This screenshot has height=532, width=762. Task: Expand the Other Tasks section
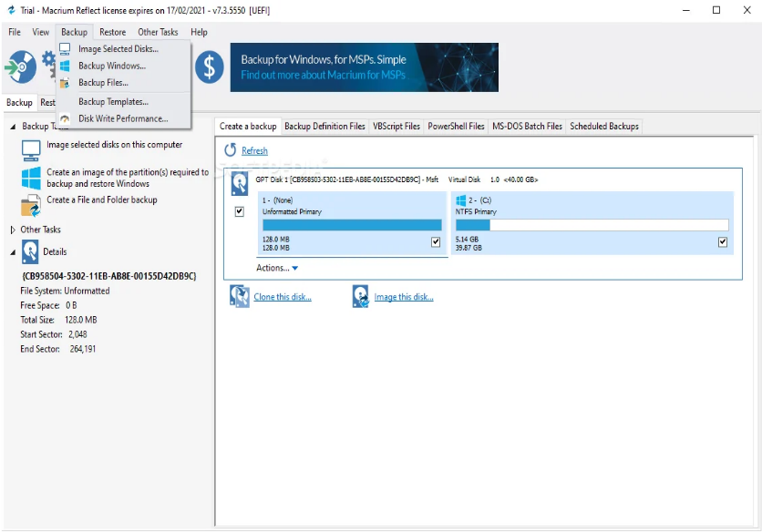(13, 230)
